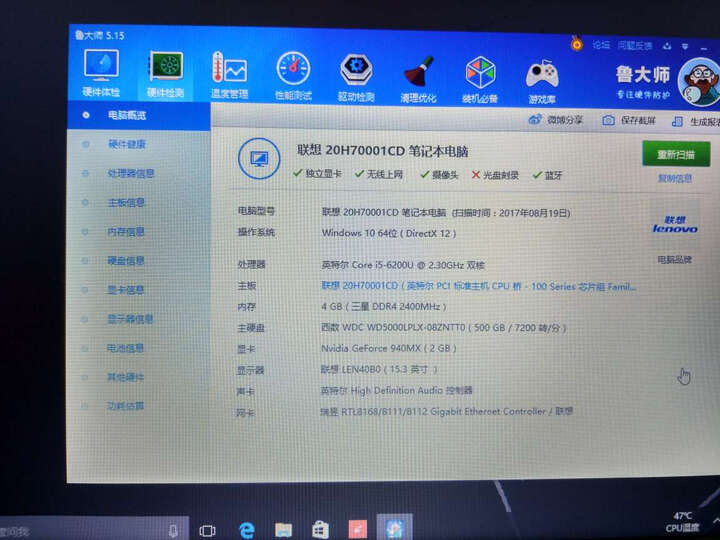Click the Nvidia GeForce 940MX value
This screenshot has height=540, width=720.
pos(388,348)
